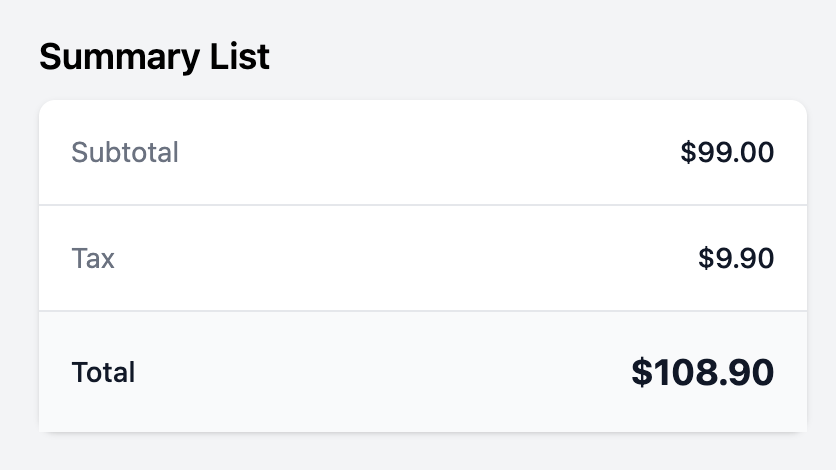
Task: Click empty space in the Subtotal row
Action: tap(427, 152)
